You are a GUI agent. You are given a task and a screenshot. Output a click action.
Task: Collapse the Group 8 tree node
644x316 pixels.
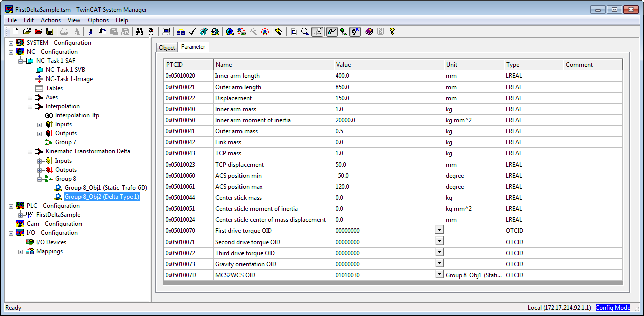(x=40, y=179)
